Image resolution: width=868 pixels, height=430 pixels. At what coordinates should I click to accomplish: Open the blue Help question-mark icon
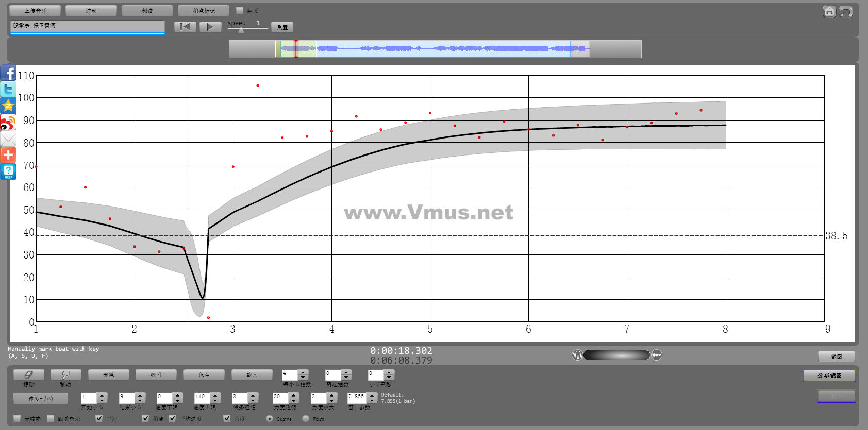8,171
